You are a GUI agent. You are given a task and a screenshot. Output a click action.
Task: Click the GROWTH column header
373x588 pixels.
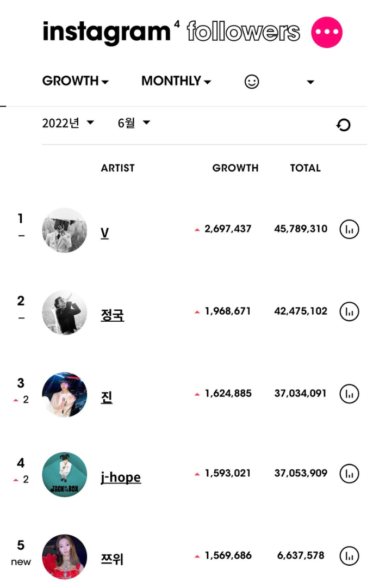pos(235,168)
